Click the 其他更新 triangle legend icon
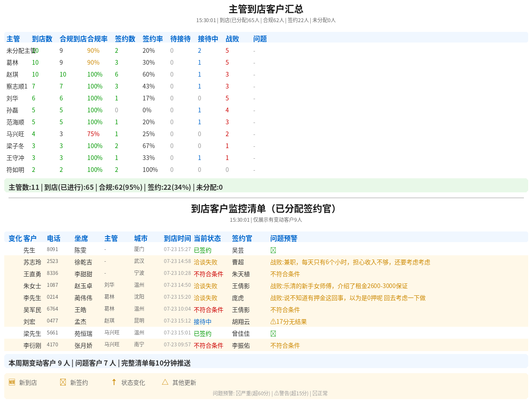Image resolution: width=532 pixels, height=417 pixels. (x=165, y=382)
